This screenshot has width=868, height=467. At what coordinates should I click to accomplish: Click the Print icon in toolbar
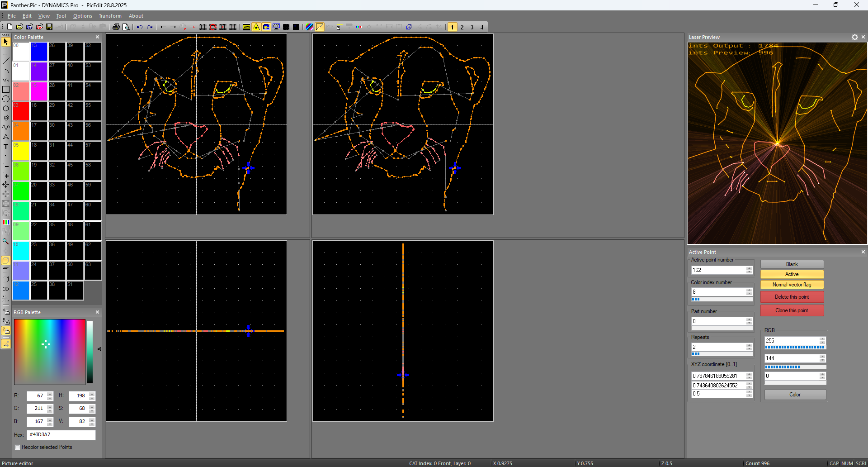[116, 27]
